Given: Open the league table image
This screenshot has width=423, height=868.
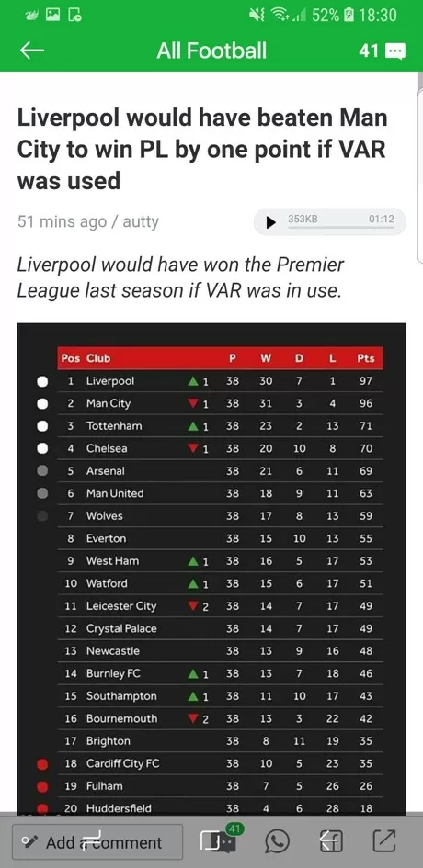Looking at the screenshot, I should [211, 568].
